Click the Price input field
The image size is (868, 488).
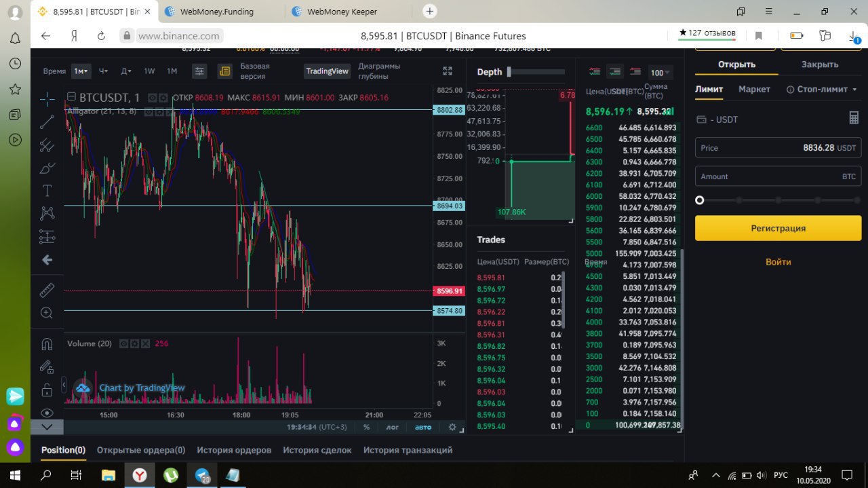(x=778, y=147)
